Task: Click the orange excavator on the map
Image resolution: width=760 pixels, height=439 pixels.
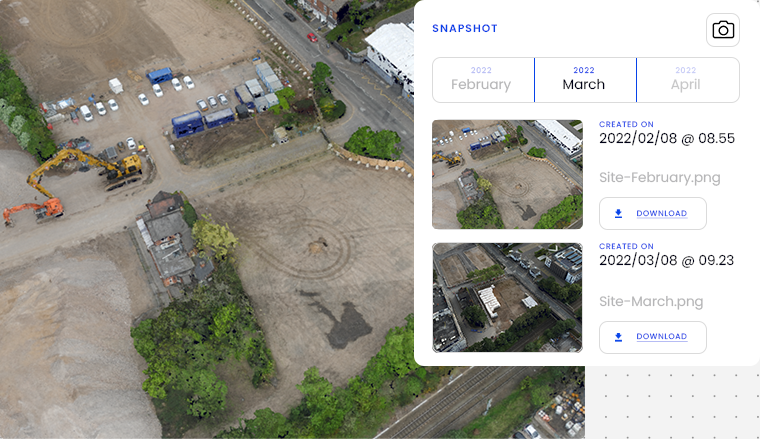Action: tap(35, 211)
